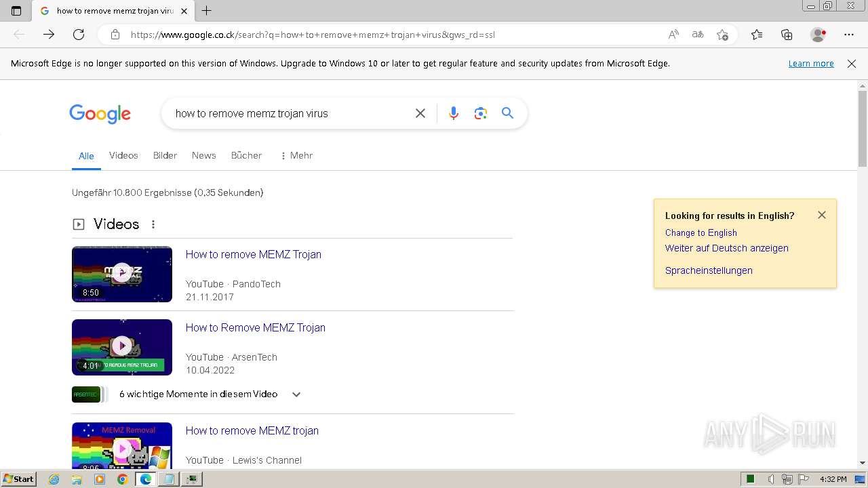Screen dimensions: 868x488
Task: Submit search with magnifier icon
Action: click(507, 113)
